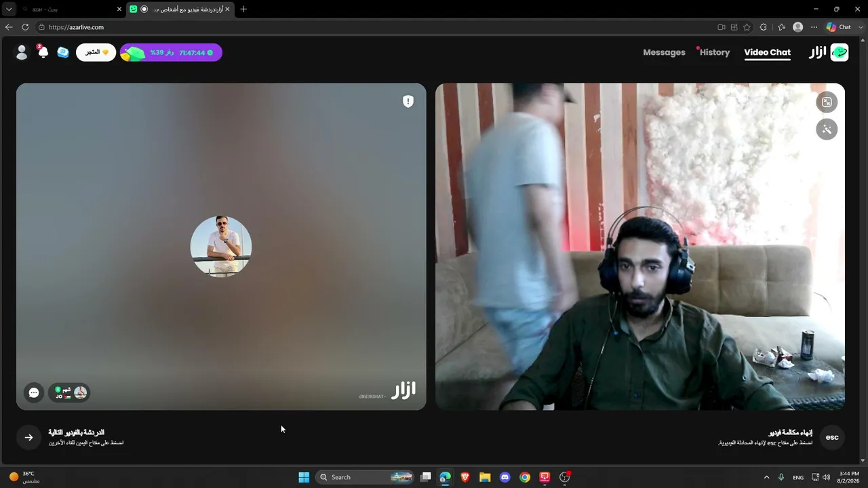Launch Brave browser from the taskbar
868x488 pixels.
point(465,477)
